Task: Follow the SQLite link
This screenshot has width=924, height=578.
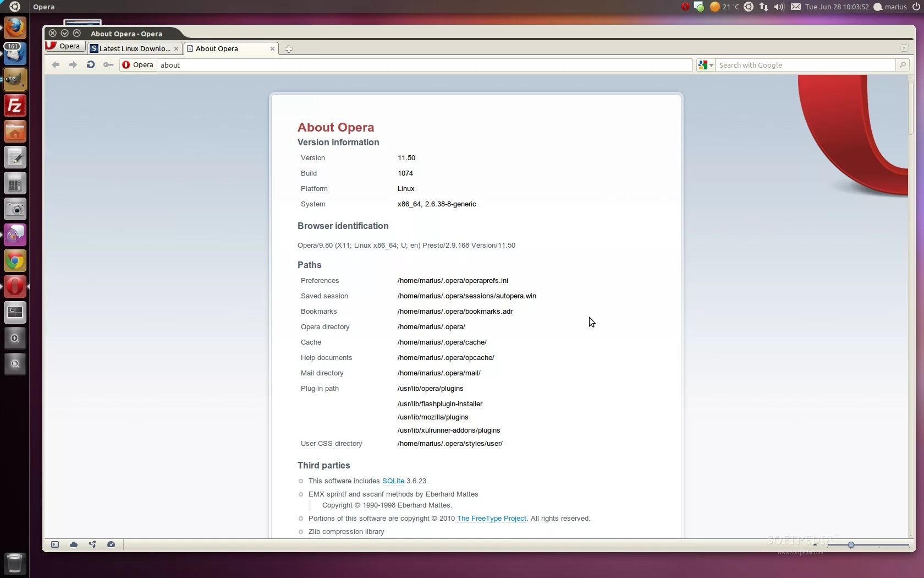Action: (393, 481)
